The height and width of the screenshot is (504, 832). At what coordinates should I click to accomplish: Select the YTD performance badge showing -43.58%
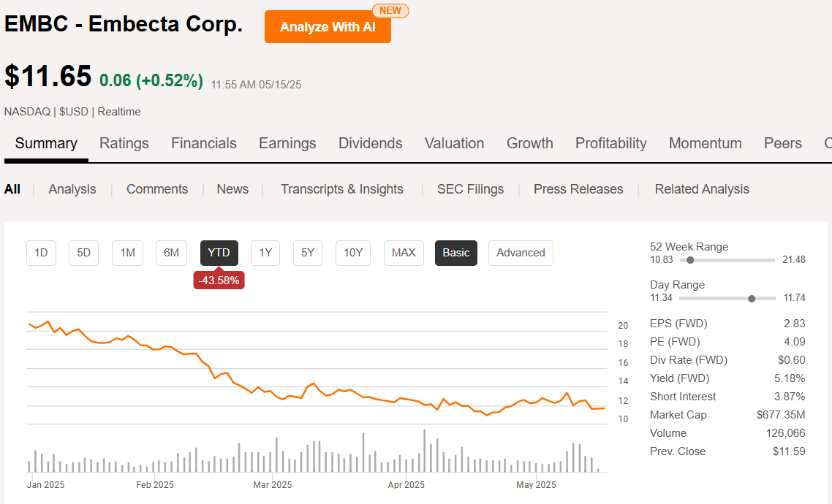219,280
